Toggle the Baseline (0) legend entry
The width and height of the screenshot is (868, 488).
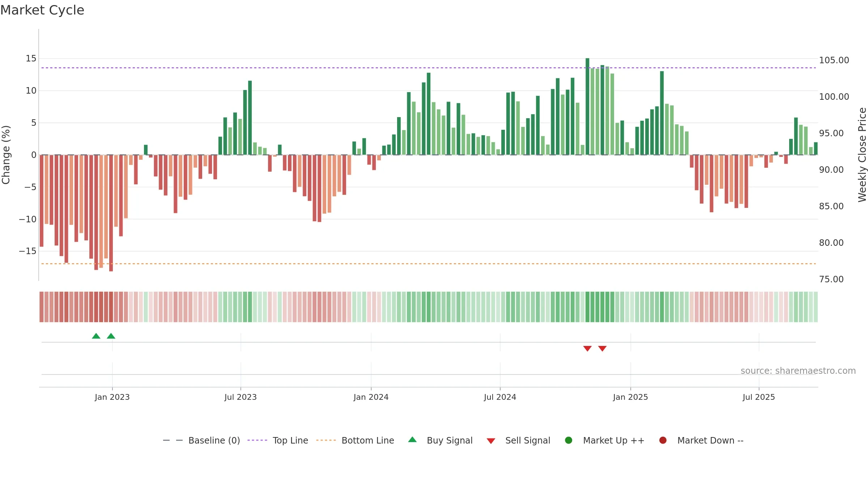point(201,440)
